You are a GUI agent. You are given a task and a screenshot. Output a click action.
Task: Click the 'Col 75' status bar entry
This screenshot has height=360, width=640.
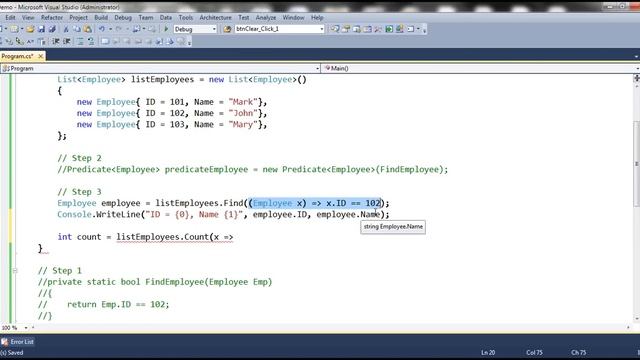click(x=534, y=353)
